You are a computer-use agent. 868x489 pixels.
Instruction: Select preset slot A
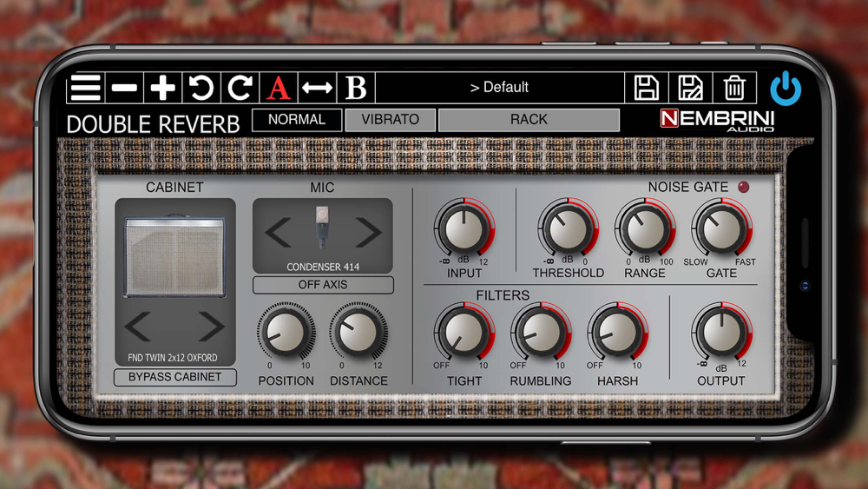pos(279,88)
